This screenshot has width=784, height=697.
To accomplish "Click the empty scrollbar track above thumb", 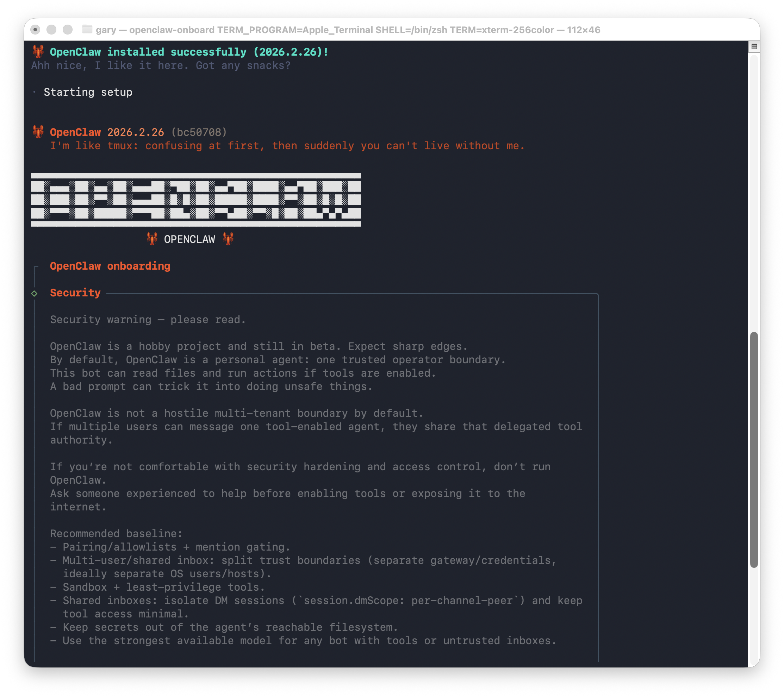I will (754, 192).
